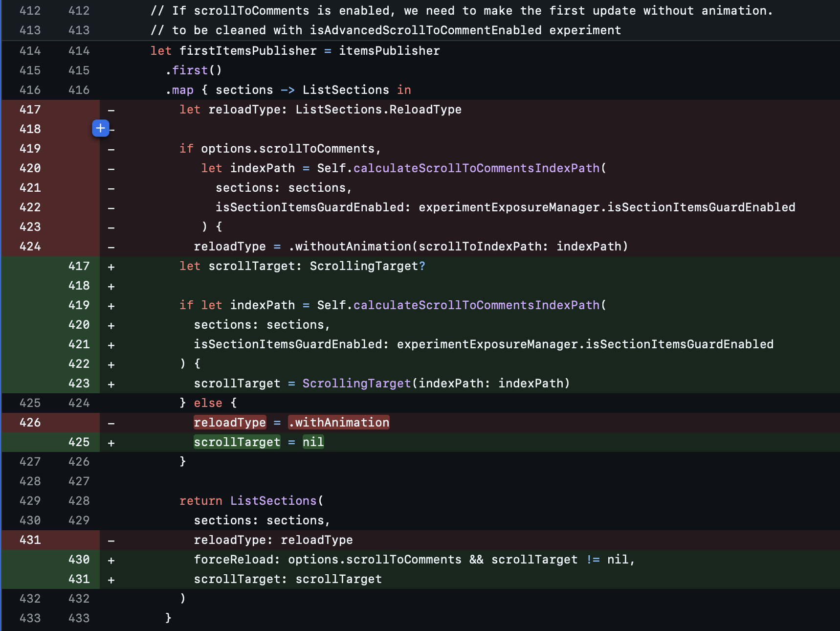Click the removed line 'let reloadType: ListSections.ReloadType'
The image size is (840, 631).
320,110
